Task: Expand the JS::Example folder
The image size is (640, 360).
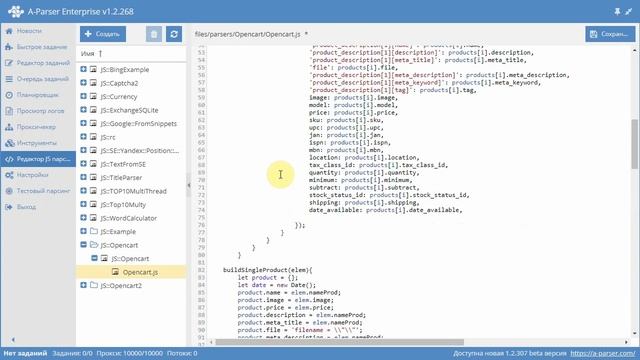Action: (83, 231)
